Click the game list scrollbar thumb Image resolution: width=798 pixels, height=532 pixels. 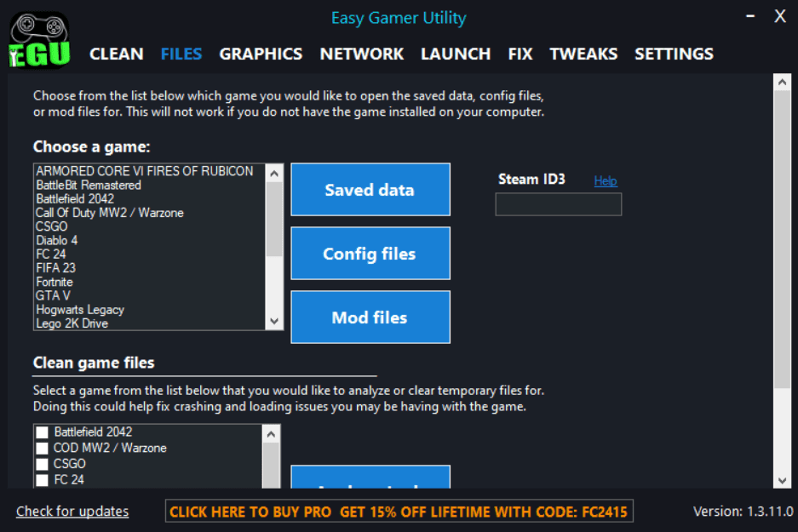[x=274, y=220]
